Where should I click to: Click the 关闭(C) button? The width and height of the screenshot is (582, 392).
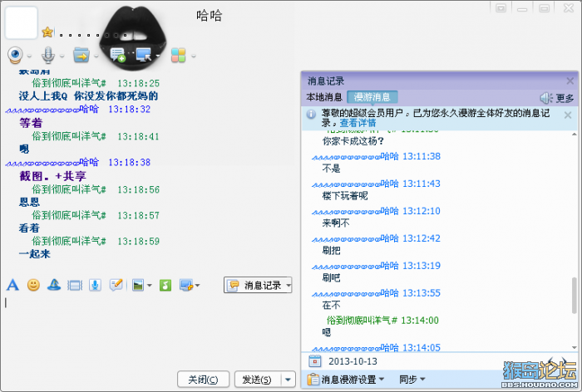pyautogui.click(x=203, y=380)
